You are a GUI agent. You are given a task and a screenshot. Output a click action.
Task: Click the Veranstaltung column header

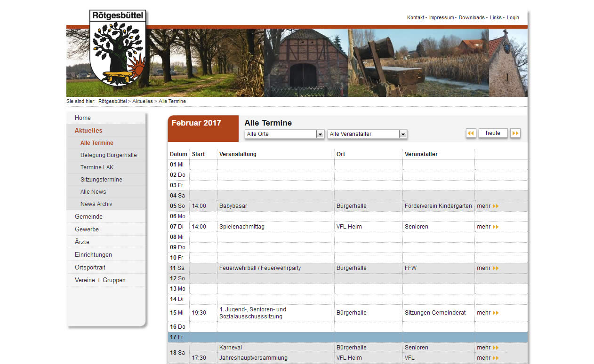(238, 154)
